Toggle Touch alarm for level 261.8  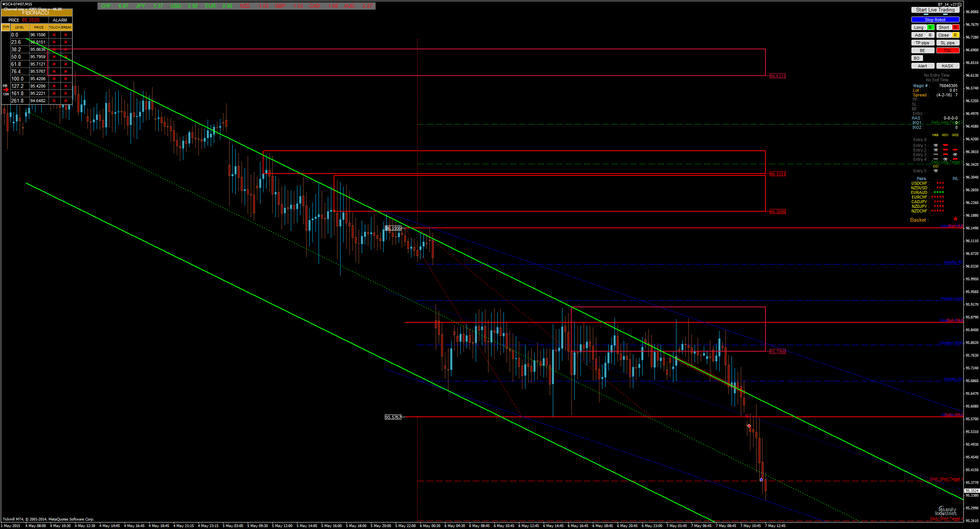[54, 101]
